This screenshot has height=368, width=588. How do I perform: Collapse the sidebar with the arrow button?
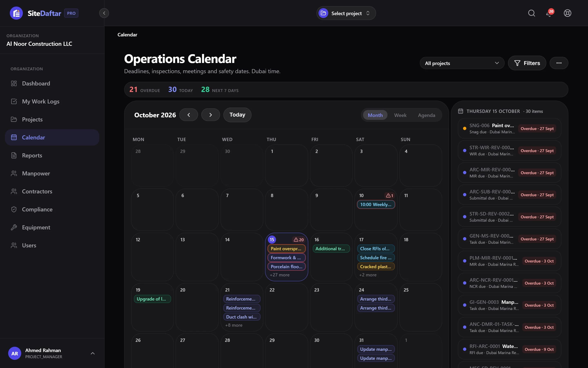(x=104, y=13)
